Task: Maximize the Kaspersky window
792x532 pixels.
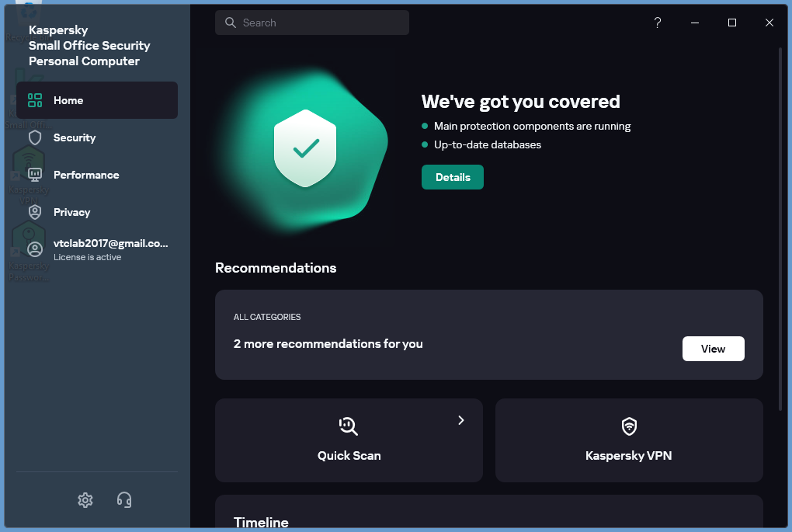Action: 731,23
